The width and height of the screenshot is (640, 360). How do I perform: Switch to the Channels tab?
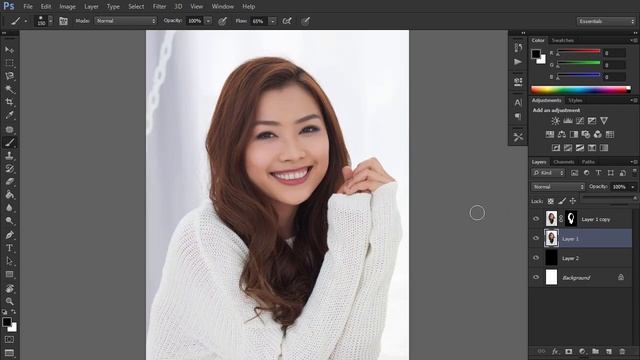(563, 162)
